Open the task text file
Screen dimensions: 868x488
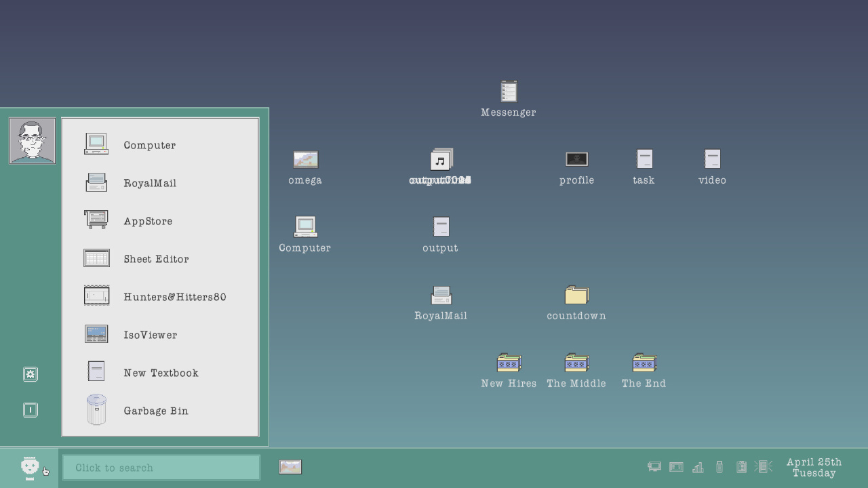tap(644, 160)
